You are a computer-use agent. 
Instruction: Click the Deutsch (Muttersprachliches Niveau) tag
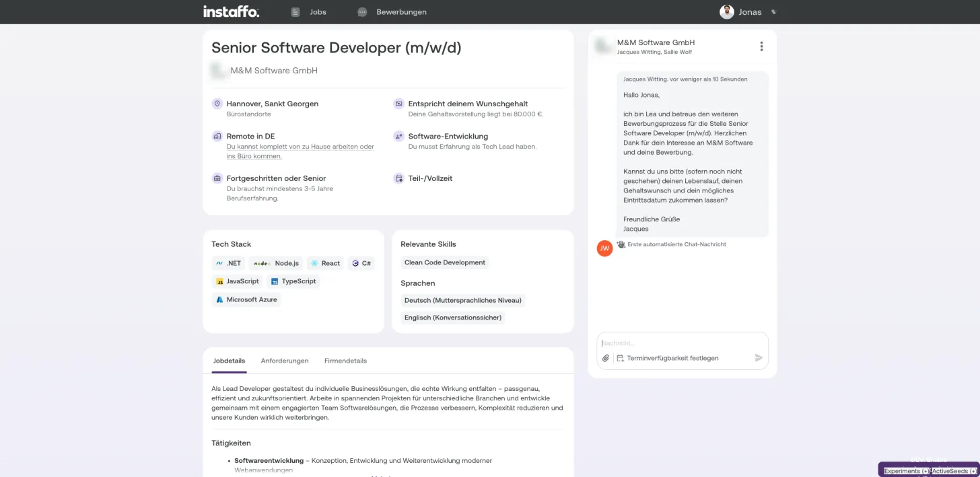pyautogui.click(x=463, y=300)
